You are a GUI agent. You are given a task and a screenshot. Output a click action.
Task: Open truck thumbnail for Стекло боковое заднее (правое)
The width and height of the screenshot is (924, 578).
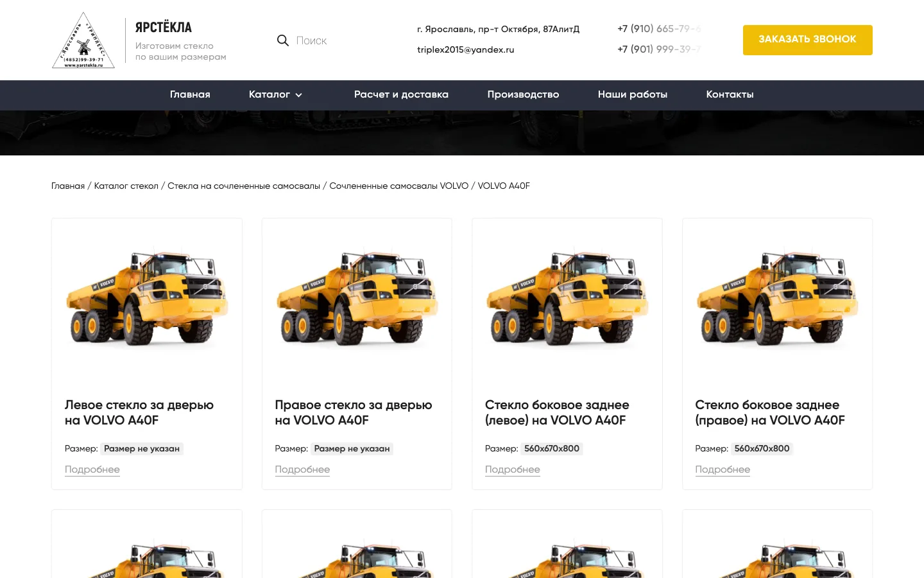(777, 299)
